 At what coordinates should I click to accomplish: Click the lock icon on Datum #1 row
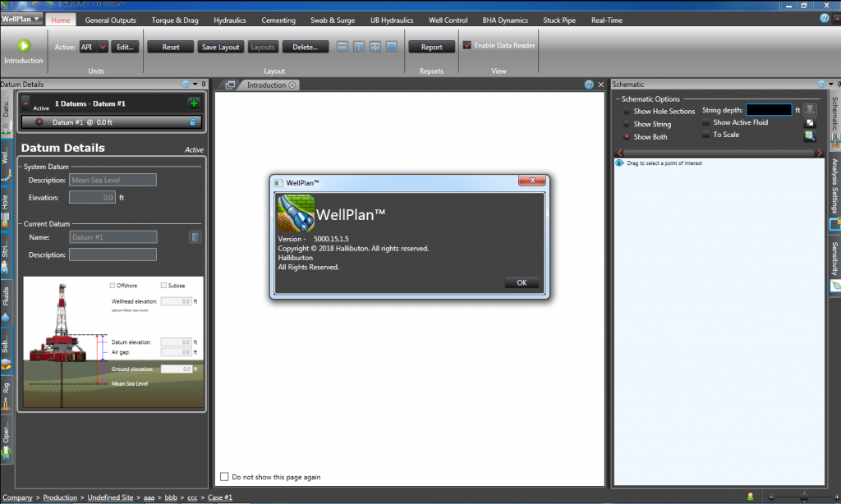193,122
